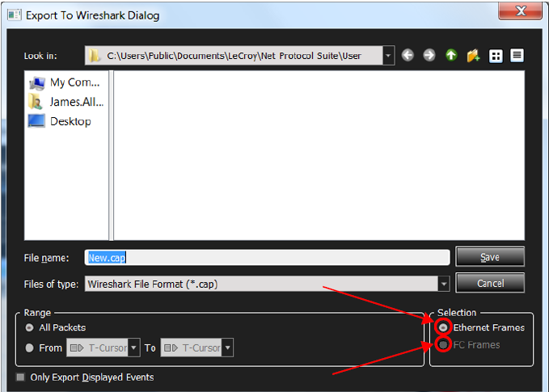Expand the Look in path dropdown
The height and width of the screenshot is (392, 549).
click(x=388, y=55)
